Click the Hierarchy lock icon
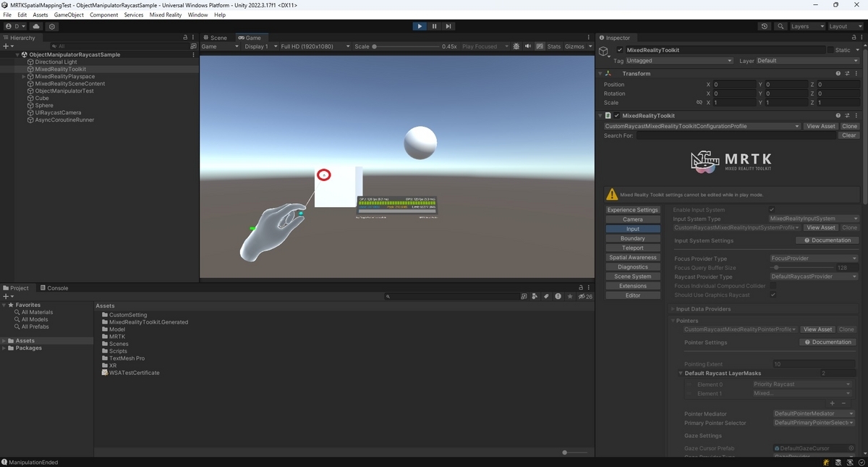 pos(185,38)
